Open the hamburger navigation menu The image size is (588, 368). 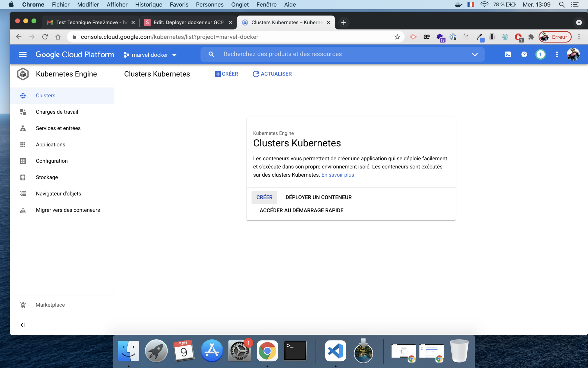coord(23,55)
